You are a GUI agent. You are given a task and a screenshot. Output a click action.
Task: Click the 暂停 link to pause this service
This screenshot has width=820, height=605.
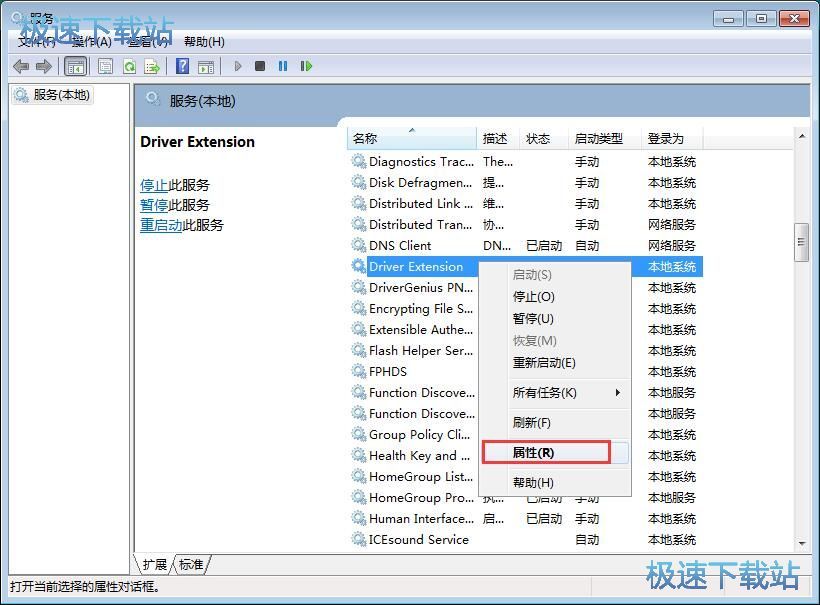(154, 205)
